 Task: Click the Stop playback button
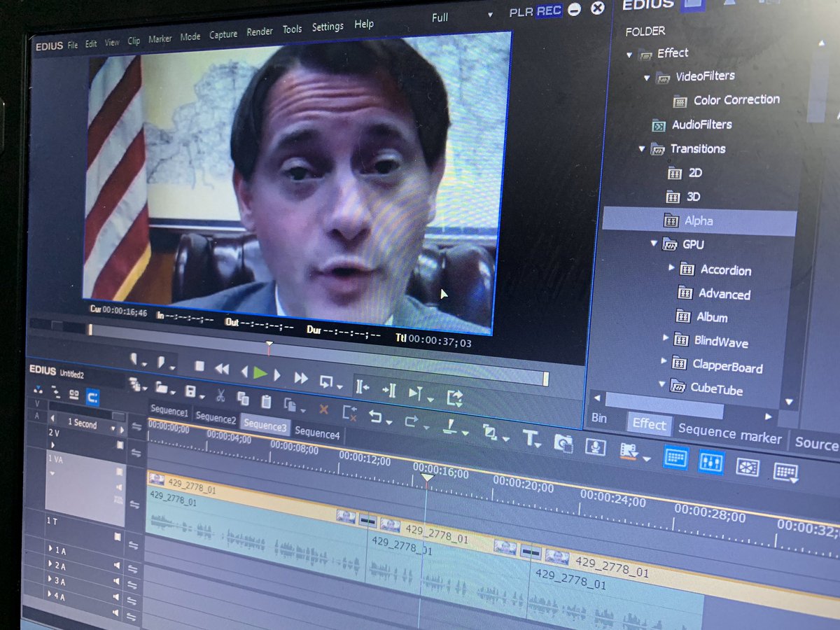pyautogui.click(x=199, y=367)
